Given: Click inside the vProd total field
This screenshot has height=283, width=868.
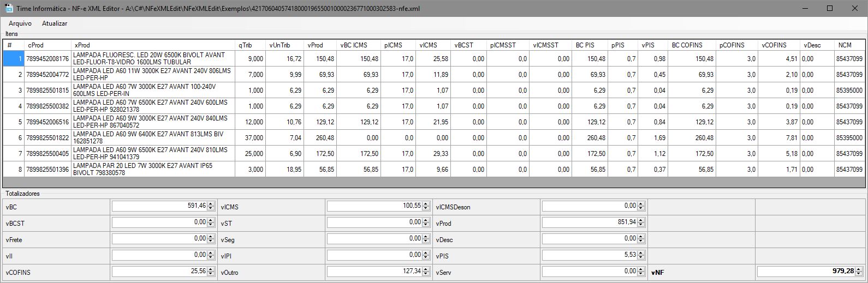Looking at the screenshot, I should point(590,222).
